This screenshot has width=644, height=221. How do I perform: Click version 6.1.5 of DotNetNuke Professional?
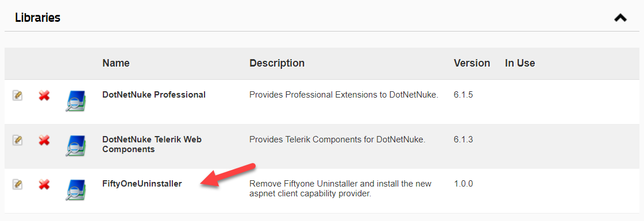point(464,95)
